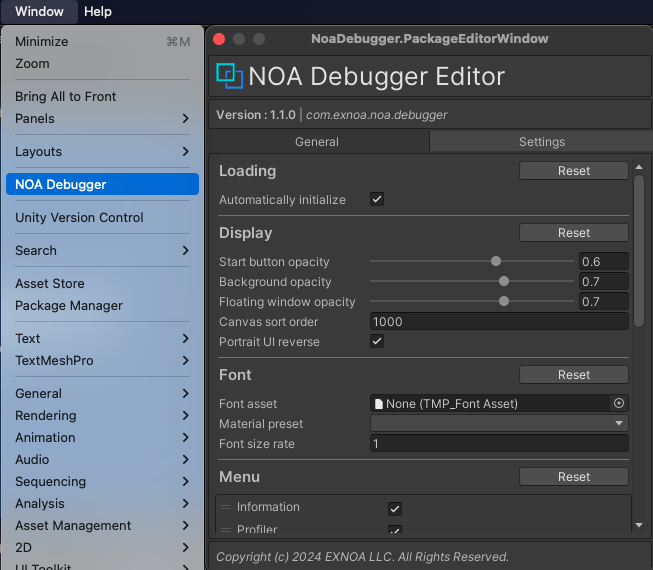Image resolution: width=653 pixels, height=570 pixels.
Task: Toggle Automatically initialize checkbox
Action: tap(377, 199)
